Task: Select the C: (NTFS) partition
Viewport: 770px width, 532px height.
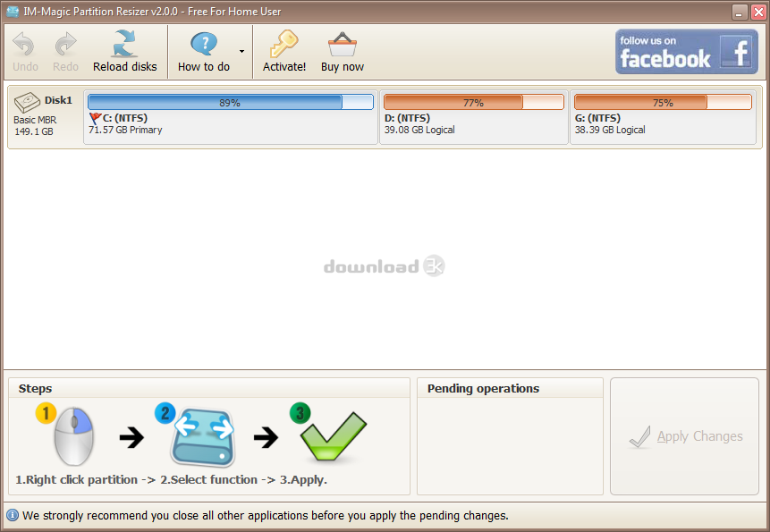Action: [x=231, y=117]
